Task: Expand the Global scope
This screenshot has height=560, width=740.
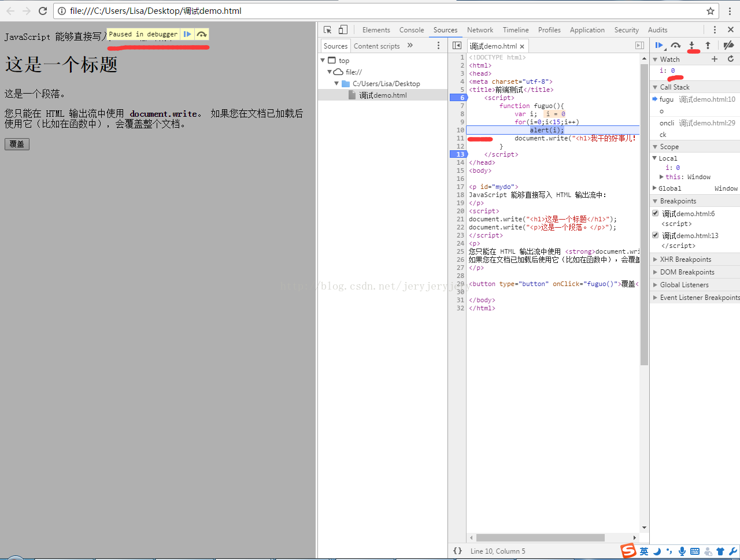Action: [x=655, y=188]
